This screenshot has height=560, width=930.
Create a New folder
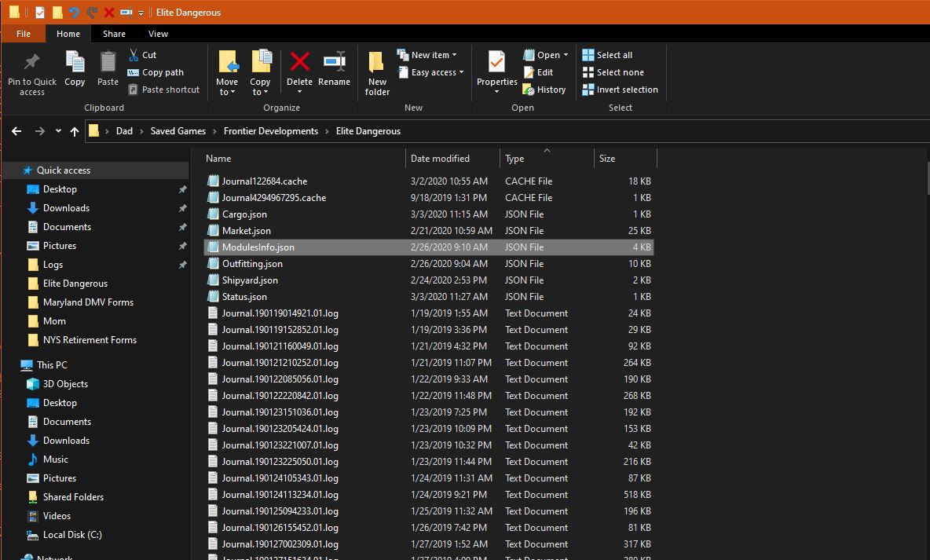tap(377, 74)
